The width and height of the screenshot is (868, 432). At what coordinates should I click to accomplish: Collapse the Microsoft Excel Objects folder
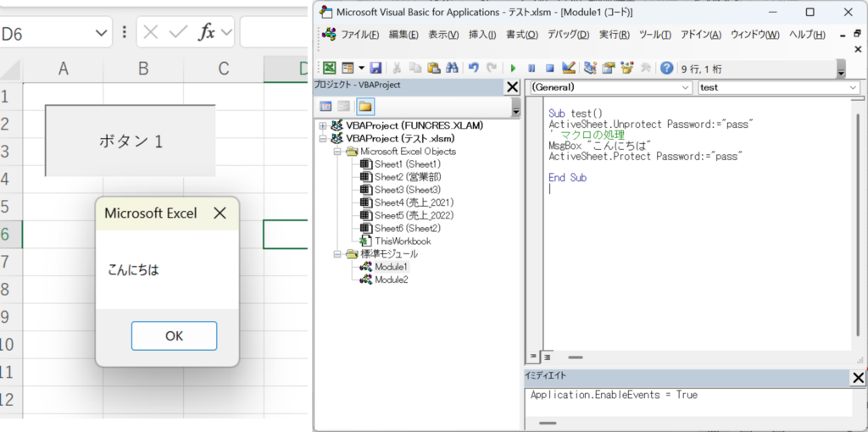[x=336, y=151]
